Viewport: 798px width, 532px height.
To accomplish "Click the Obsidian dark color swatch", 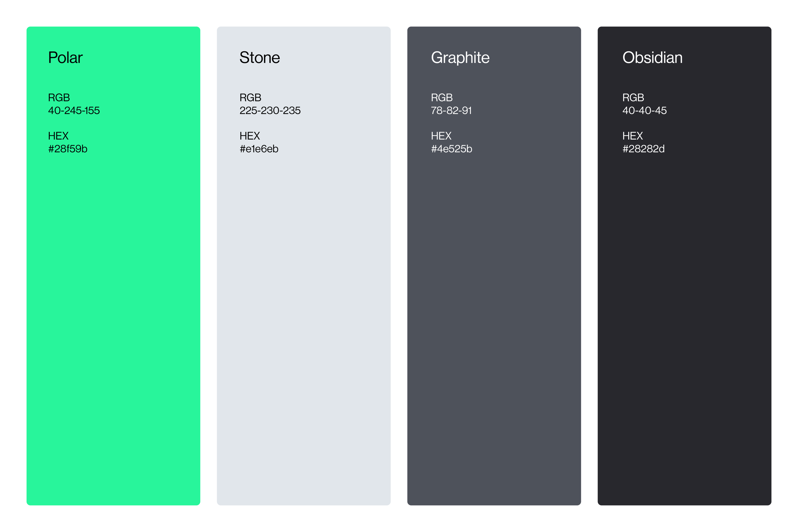I will pos(684,305).
